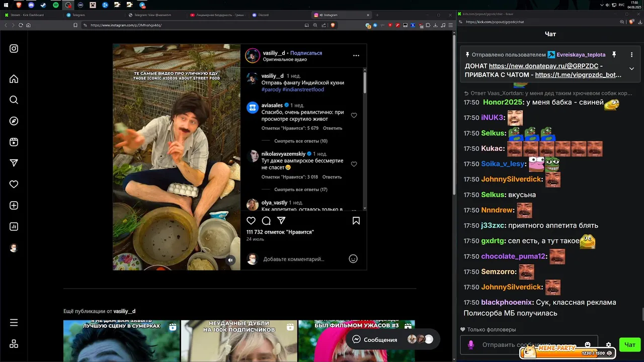Image resolution: width=644 pixels, height=362 pixels.
Task: Switch to the YouTube video tab
Action: coord(217,15)
